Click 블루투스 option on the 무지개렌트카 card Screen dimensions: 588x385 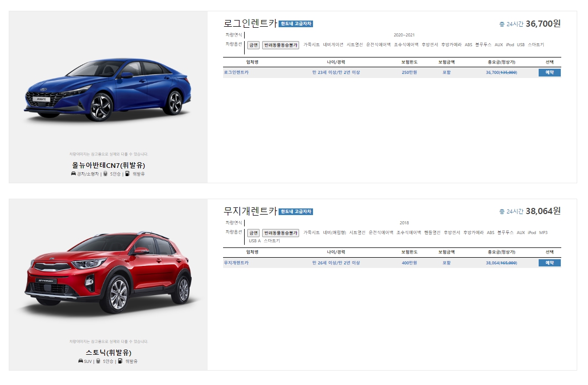[x=505, y=233]
